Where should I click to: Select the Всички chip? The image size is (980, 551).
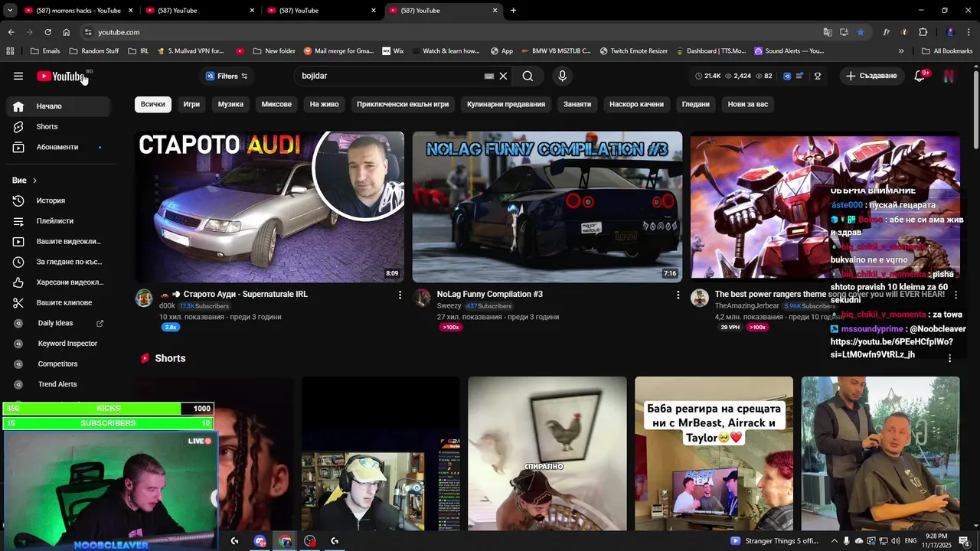[x=152, y=104]
